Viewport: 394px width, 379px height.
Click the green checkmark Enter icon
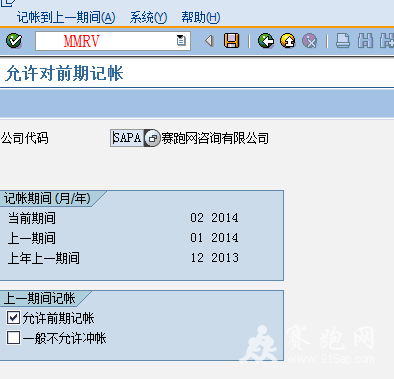click(14, 41)
